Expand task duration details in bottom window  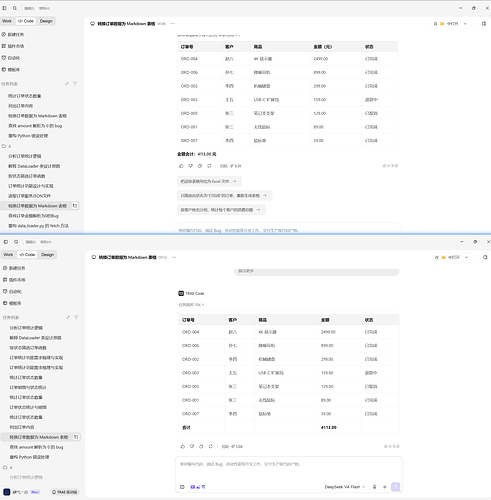click(x=191, y=305)
